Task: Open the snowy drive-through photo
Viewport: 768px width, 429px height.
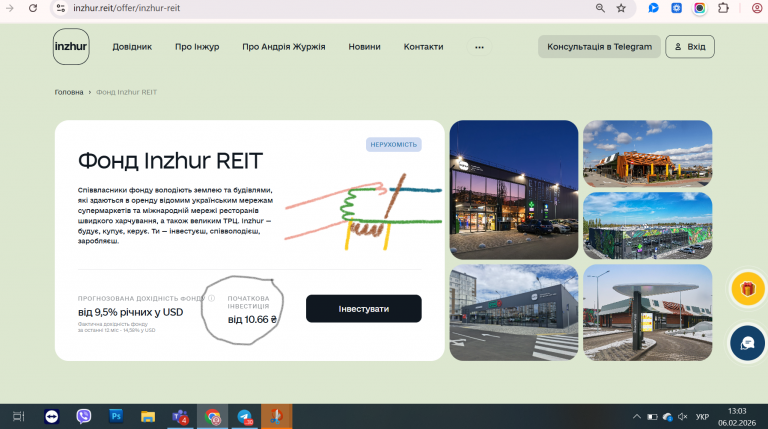Action: point(648,312)
